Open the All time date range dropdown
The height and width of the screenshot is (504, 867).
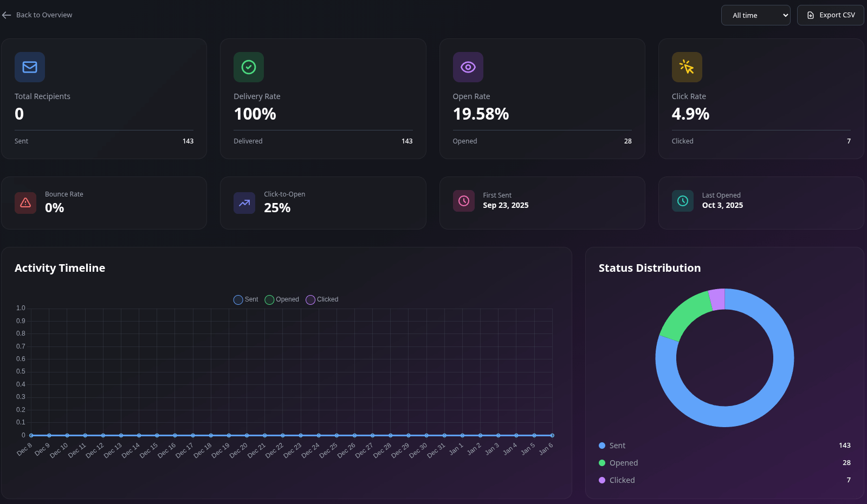point(755,15)
